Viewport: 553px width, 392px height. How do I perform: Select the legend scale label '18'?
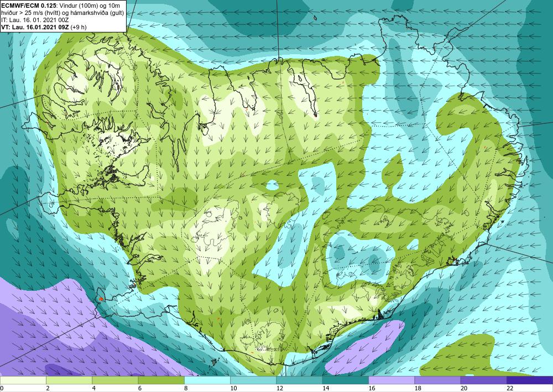click(418, 388)
